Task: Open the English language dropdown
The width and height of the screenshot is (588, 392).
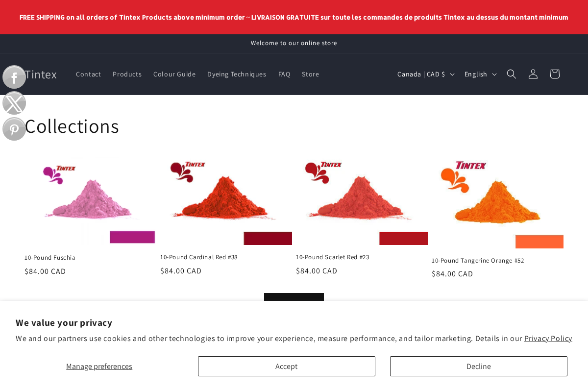Action: (x=480, y=74)
